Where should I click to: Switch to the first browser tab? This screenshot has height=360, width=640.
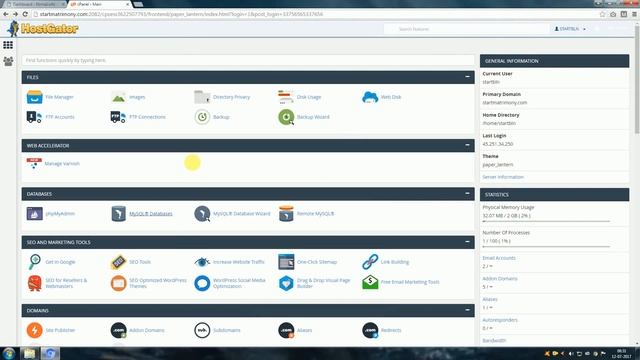tap(34, 4)
